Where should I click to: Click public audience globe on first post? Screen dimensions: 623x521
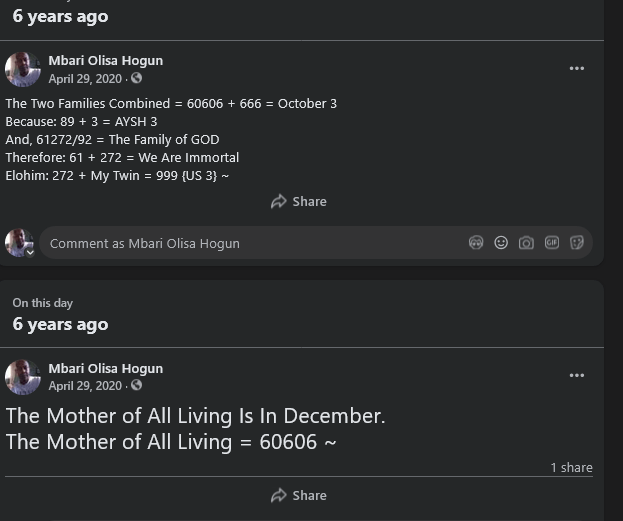pyautogui.click(x=137, y=79)
